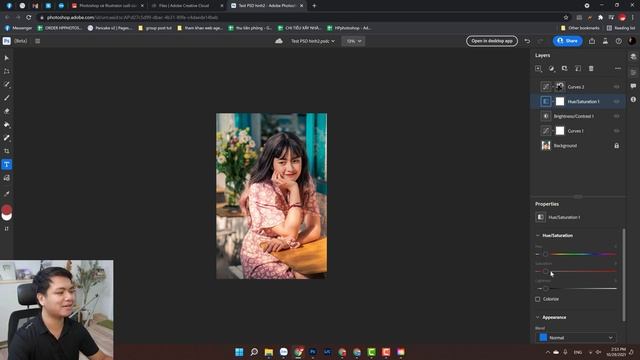
Task: Toggle visibility of Hue/Saturation 1 layer
Action: click(616, 102)
